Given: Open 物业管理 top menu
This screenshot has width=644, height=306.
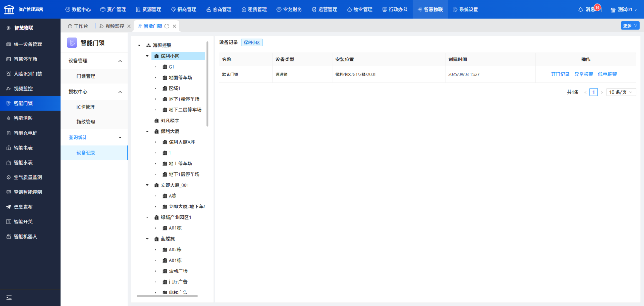Looking at the screenshot, I should [x=359, y=9].
